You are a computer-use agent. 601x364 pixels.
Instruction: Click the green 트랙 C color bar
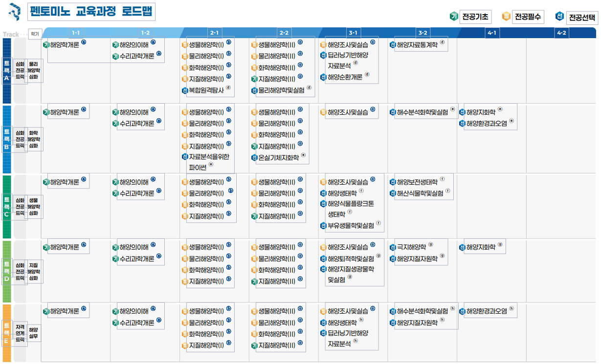[7, 206]
